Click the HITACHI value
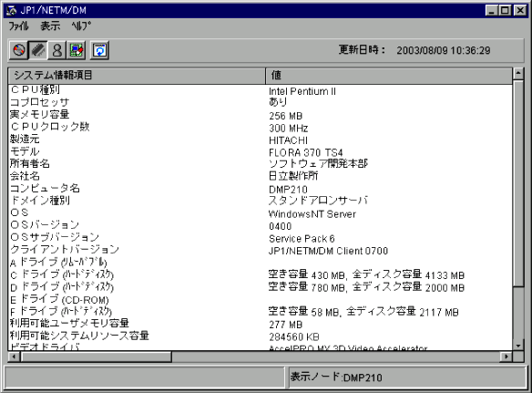The height and width of the screenshot is (393, 532). click(x=288, y=140)
